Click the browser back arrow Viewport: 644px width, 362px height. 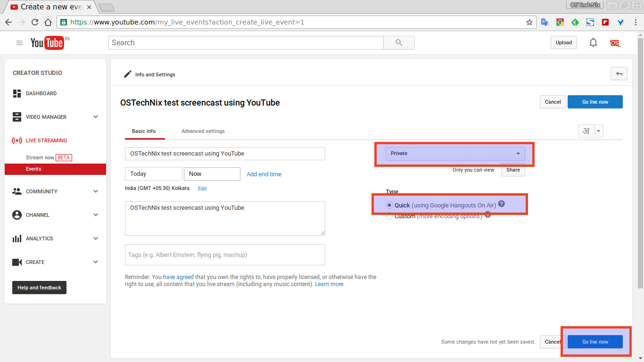tap(8, 22)
